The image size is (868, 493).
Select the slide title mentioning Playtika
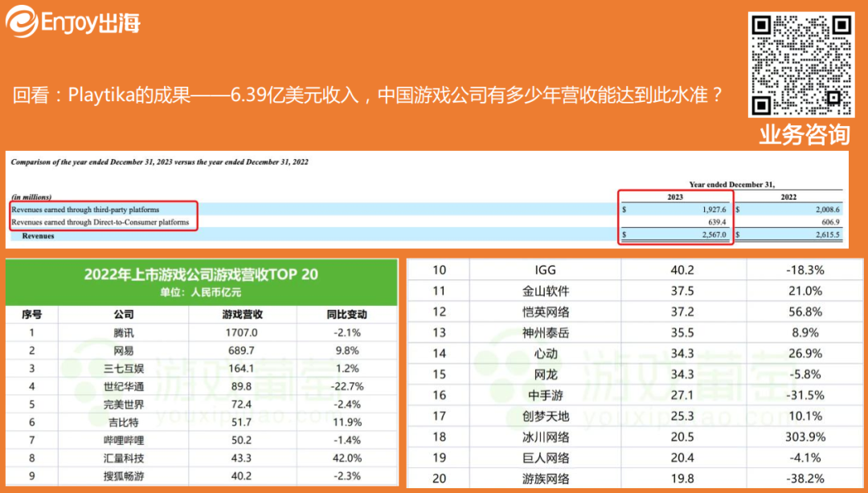367,96
